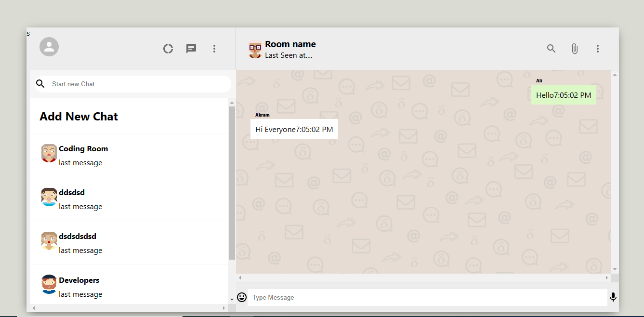Open the ddsdsd chat

[x=129, y=199]
